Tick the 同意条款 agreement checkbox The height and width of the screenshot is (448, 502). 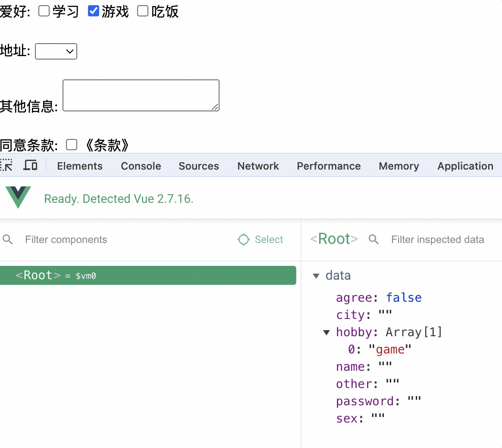tap(72, 145)
